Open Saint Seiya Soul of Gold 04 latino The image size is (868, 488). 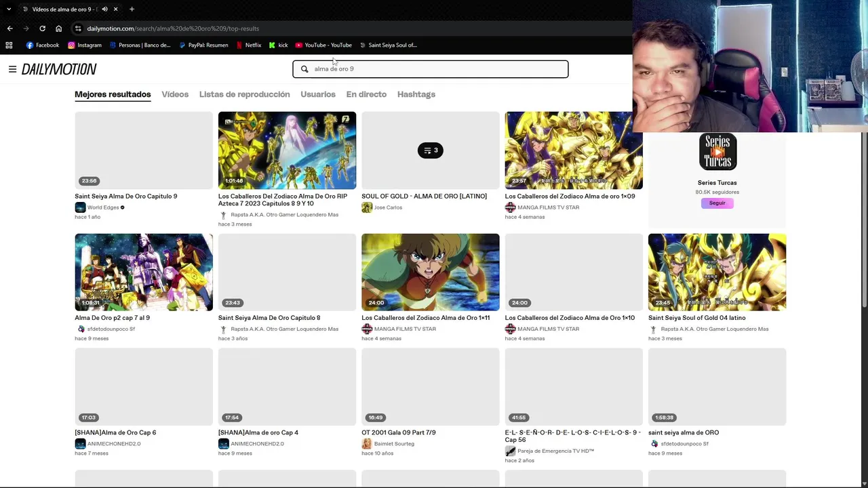696,318
